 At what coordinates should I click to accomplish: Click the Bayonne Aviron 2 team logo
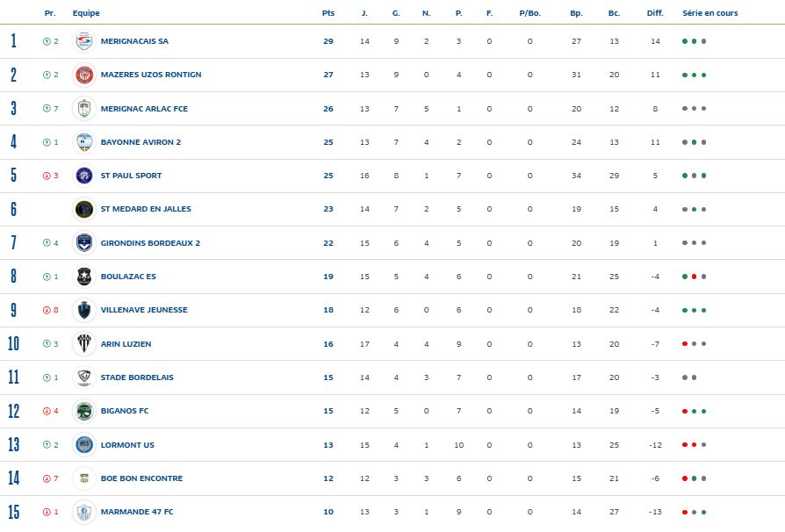[x=84, y=142]
